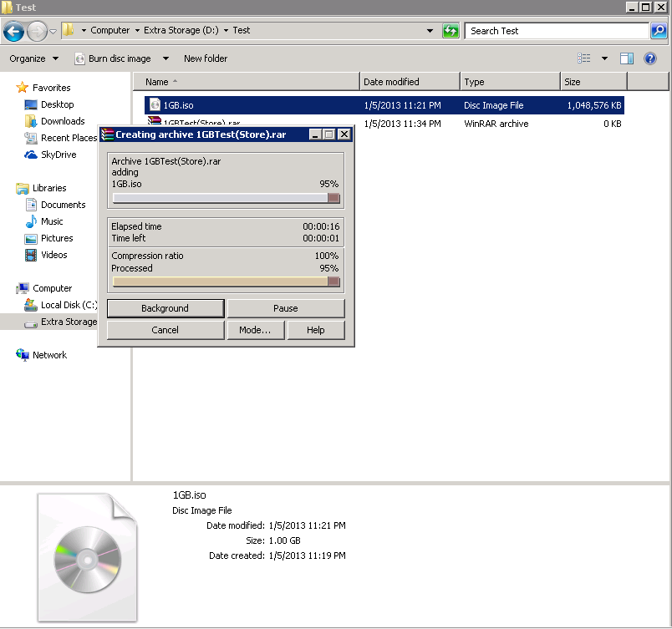
Task: Click the SkyDrive cloud icon
Action: (30, 155)
